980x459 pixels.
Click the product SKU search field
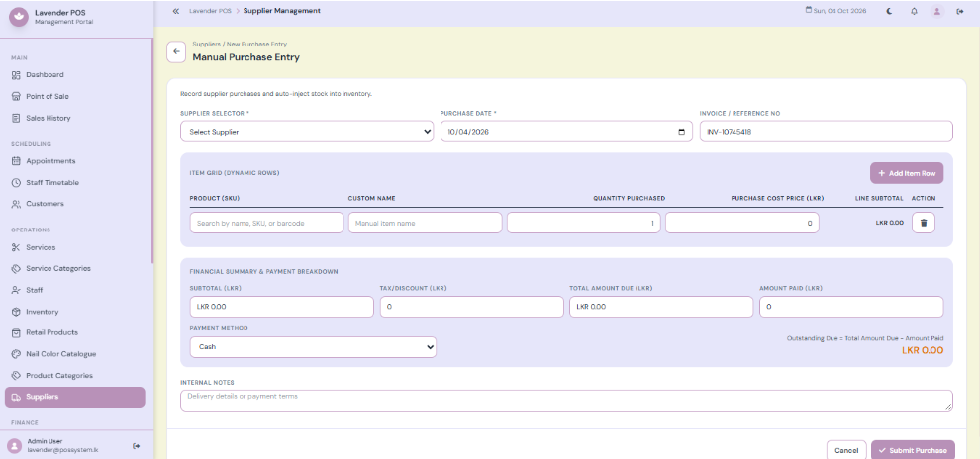267,223
